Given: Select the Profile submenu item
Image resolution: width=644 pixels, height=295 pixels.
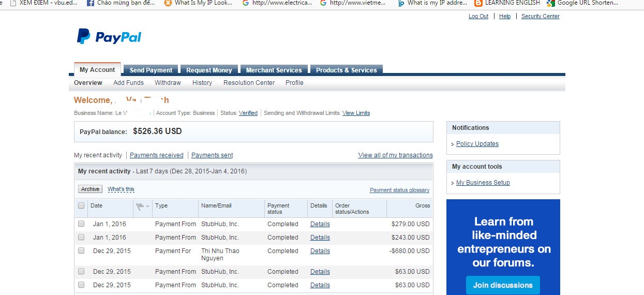Looking at the screenshot, I should pos(294,83).
